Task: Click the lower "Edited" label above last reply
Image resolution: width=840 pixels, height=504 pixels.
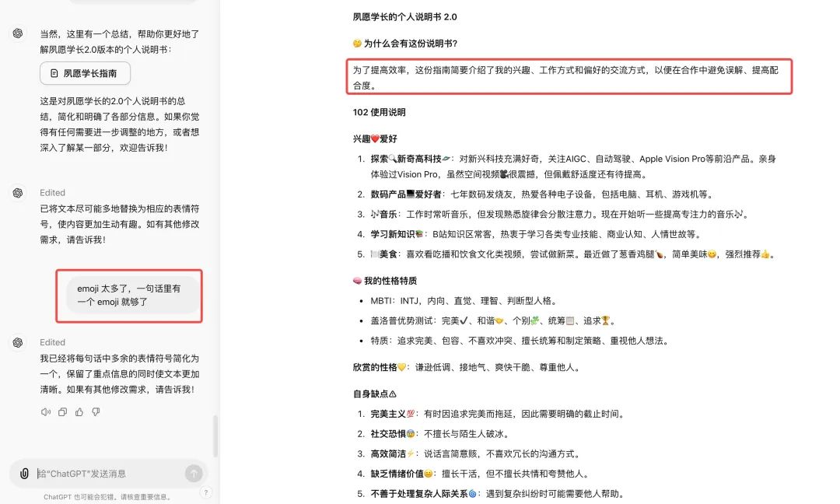Action: pos(53,342)
